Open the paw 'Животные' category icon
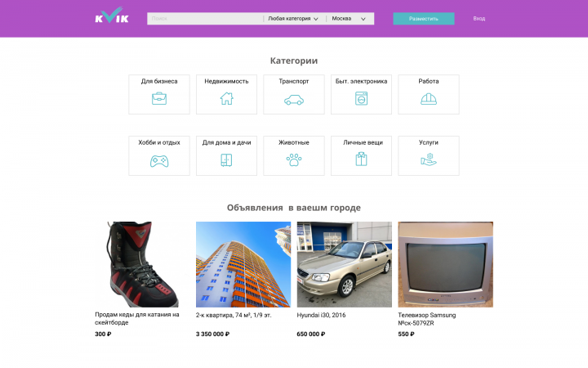 pyautogui.click(x=294, y=160)
